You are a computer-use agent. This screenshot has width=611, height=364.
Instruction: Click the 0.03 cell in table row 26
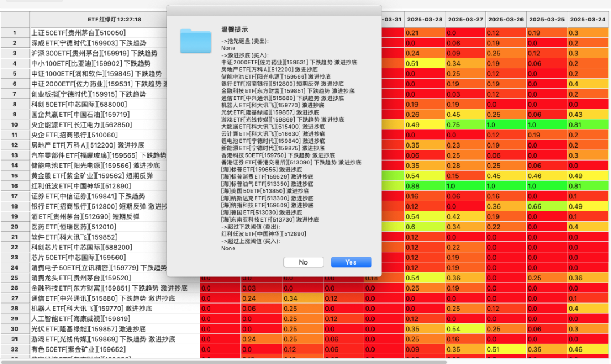click(x=261, y=288)
